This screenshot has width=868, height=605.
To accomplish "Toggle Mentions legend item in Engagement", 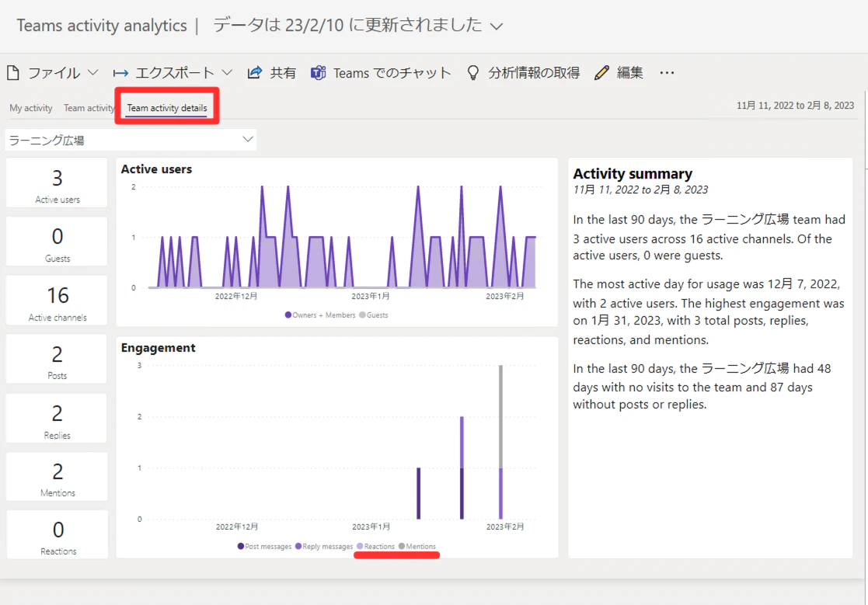I will click(417, 547).
